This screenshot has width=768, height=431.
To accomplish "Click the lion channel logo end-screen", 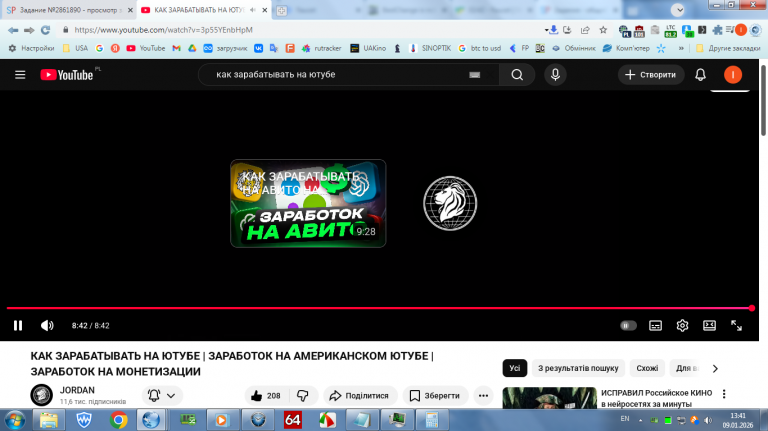I will (x=450, y=203).
